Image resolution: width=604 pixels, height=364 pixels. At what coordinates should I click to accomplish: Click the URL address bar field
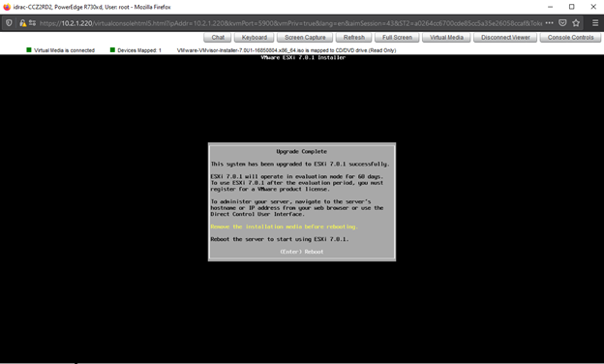[x=290, y=23]
